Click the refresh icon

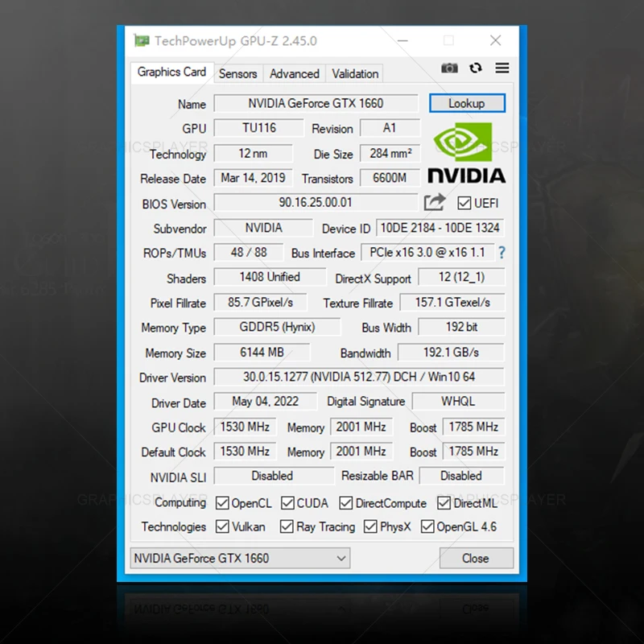coord(476,68)
